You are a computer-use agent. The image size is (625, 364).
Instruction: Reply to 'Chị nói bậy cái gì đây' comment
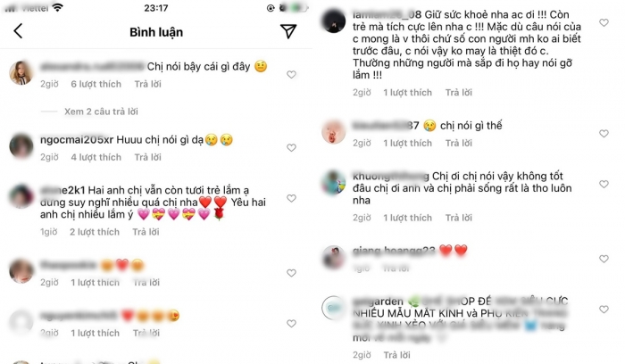(148, 84)
